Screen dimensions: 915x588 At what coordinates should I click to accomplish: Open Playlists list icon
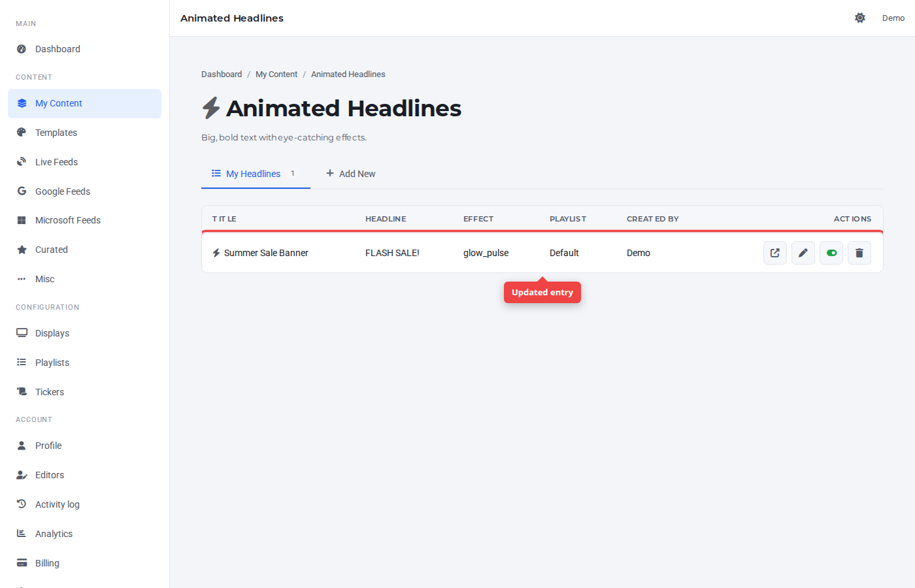click(22, 362)
